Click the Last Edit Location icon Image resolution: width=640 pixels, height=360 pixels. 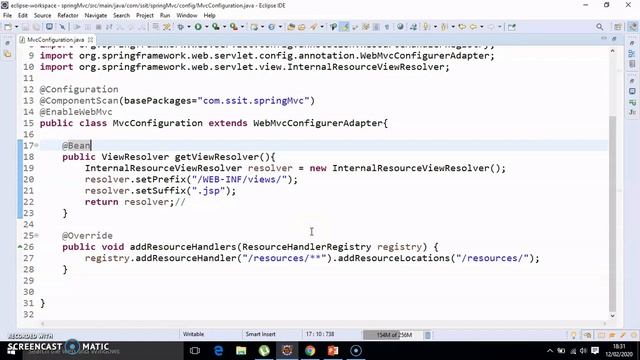click(462, 27)
